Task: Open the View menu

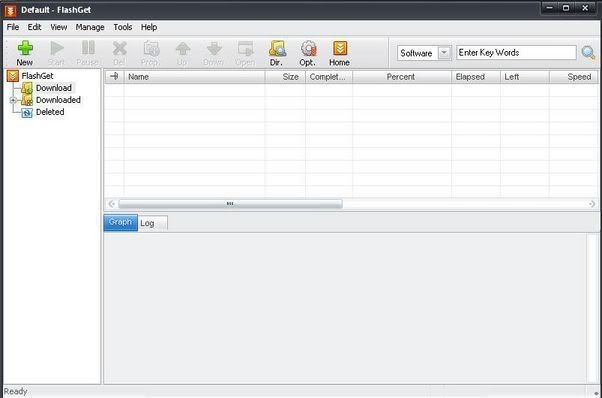Action: (x=59, y=27)
